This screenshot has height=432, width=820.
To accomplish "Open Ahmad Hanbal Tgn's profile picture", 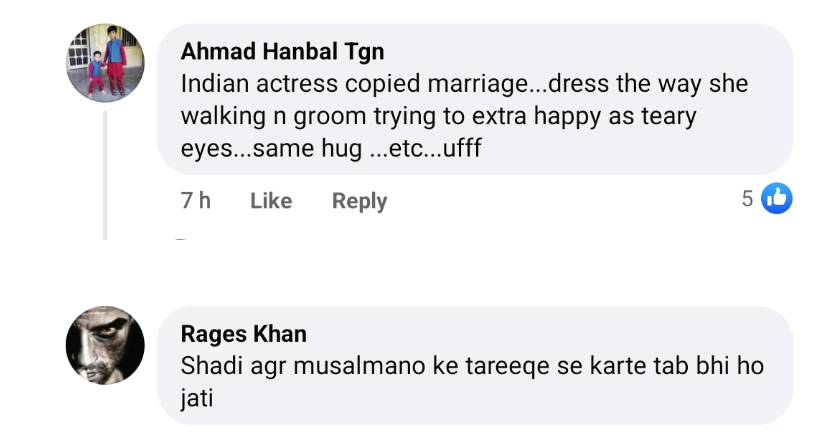I will pos(106,62).
